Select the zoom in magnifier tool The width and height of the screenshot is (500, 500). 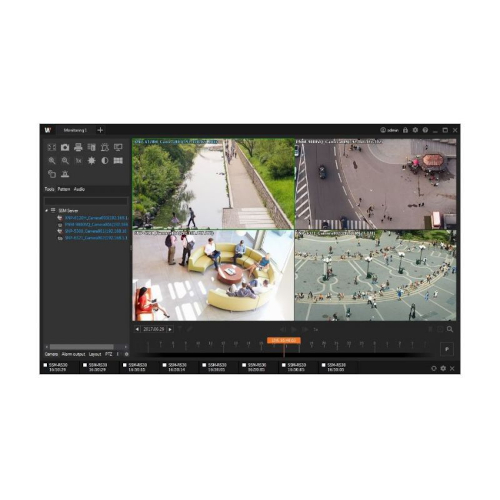(x=52, y=161)
